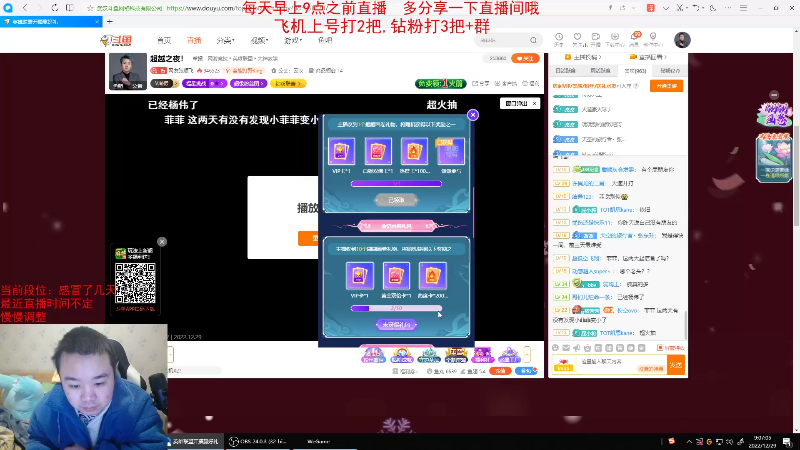800x450 pixels.
Task: Click the pink ribbon banner between popup panels
Action: (x=396, y=226)
